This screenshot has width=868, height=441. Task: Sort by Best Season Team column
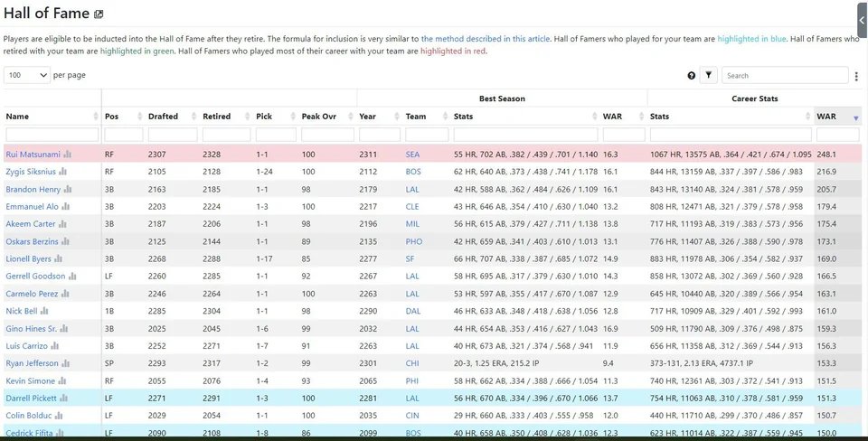coord(427,117)
